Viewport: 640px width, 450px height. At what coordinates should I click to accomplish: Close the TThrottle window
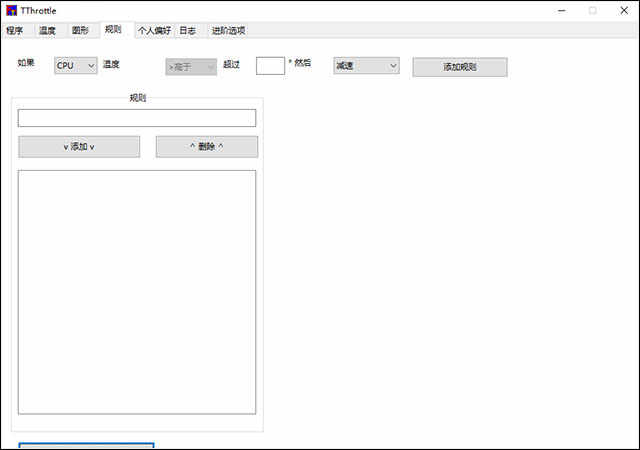624,11
